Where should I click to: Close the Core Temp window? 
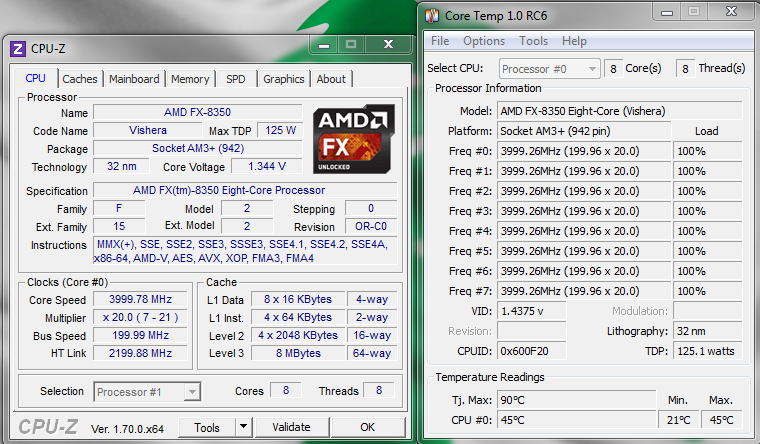point(731,12)
